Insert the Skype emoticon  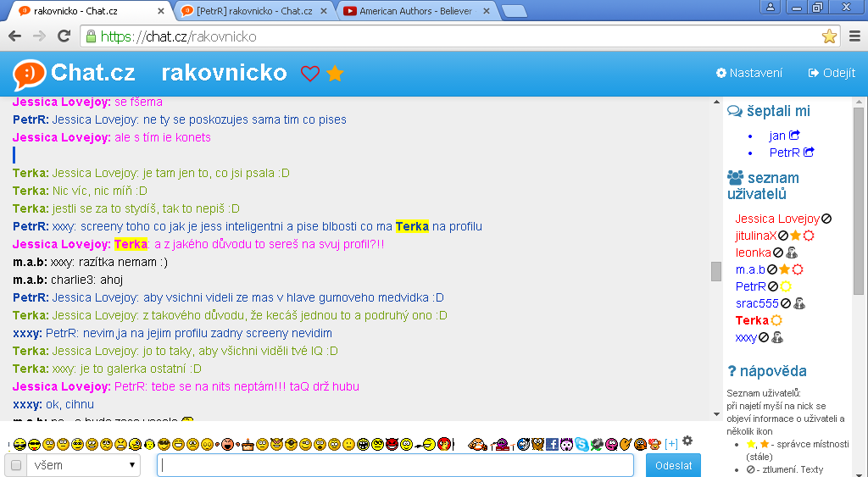581,444
